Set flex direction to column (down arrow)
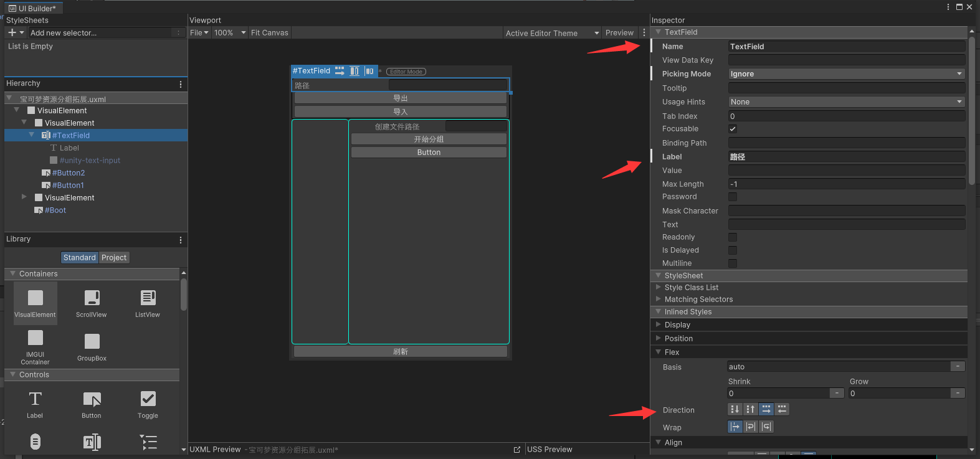Screen dimensions: 980x459 point(735,409)
